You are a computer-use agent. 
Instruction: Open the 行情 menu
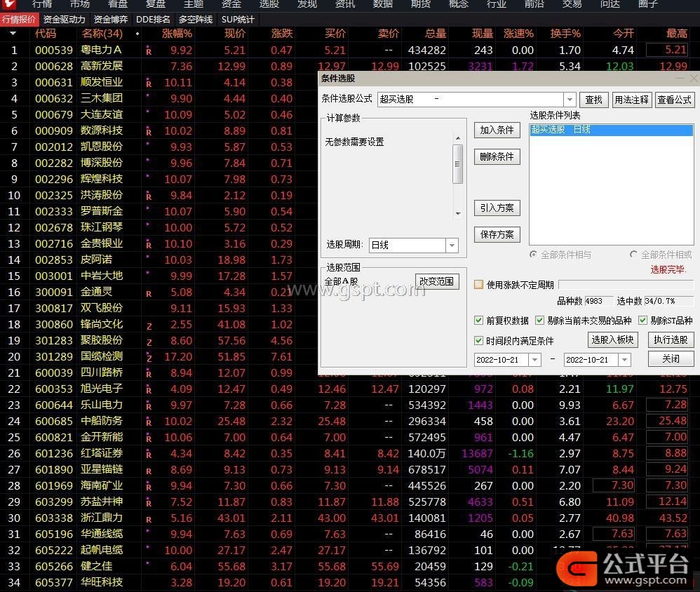click(x=42, y=4)
